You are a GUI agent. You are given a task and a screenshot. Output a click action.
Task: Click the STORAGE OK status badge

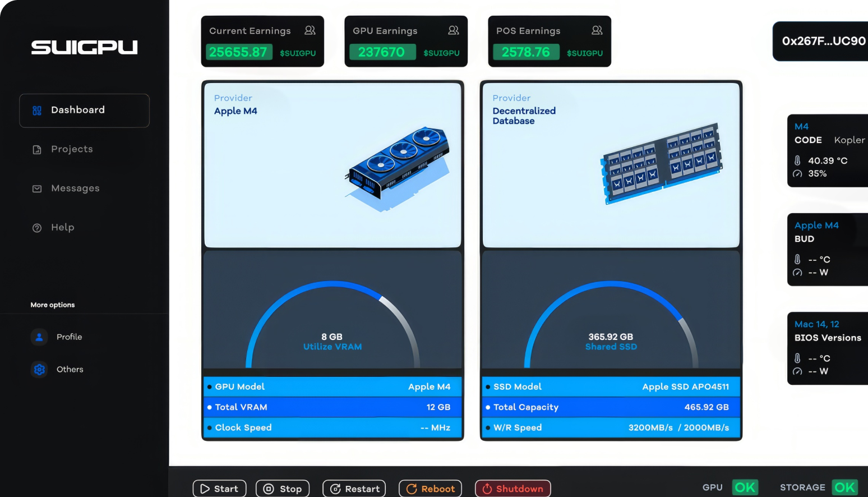coord(845,487)
